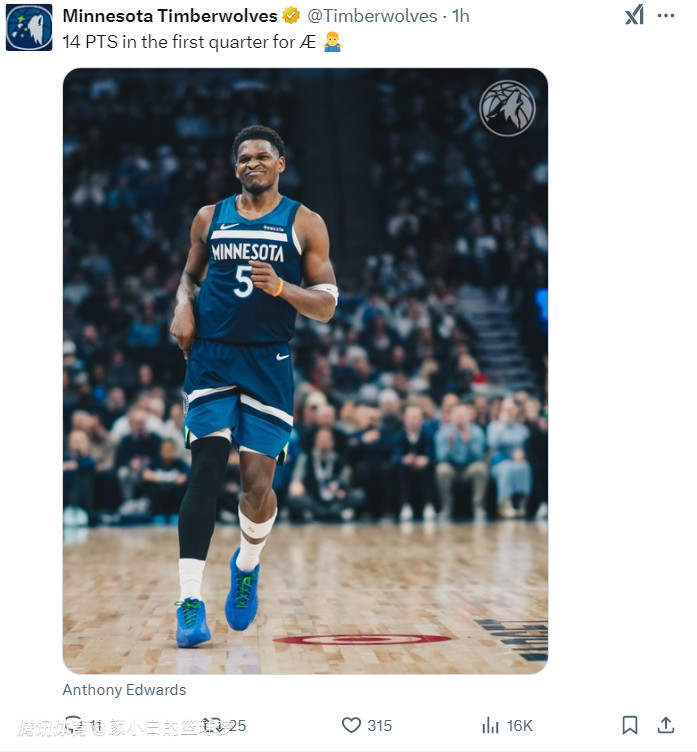Click the shrugging emoji in the tweet
The height and width of the screenshot is (752, 697).
tap(332, 42)
